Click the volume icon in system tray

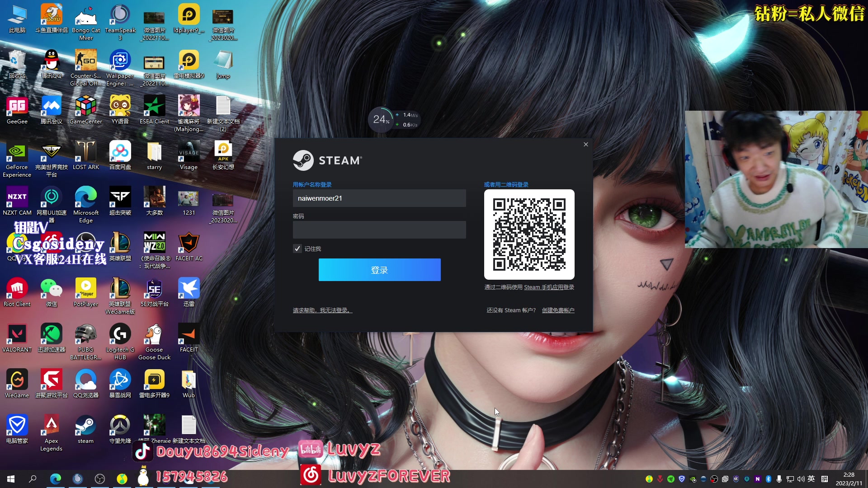[x=801, y=479]
